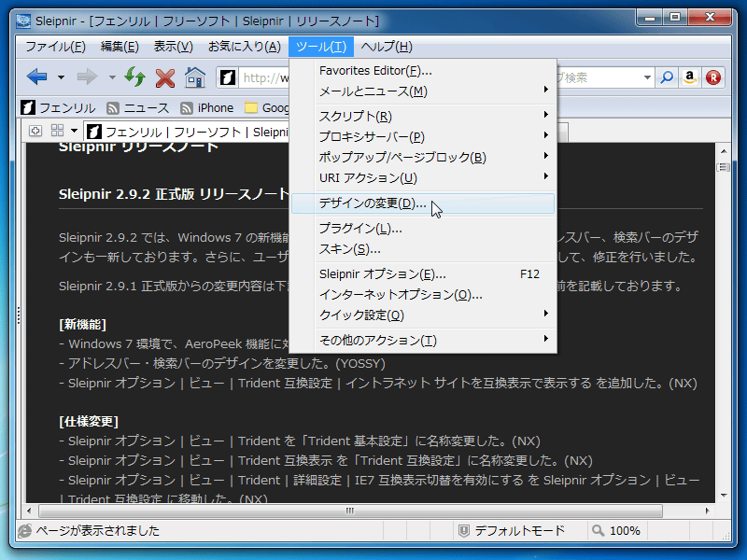Image resolution: width=747 pixels, height=560 pixels.
Task: Click the magnifier search button
Action: coord(667,77)
